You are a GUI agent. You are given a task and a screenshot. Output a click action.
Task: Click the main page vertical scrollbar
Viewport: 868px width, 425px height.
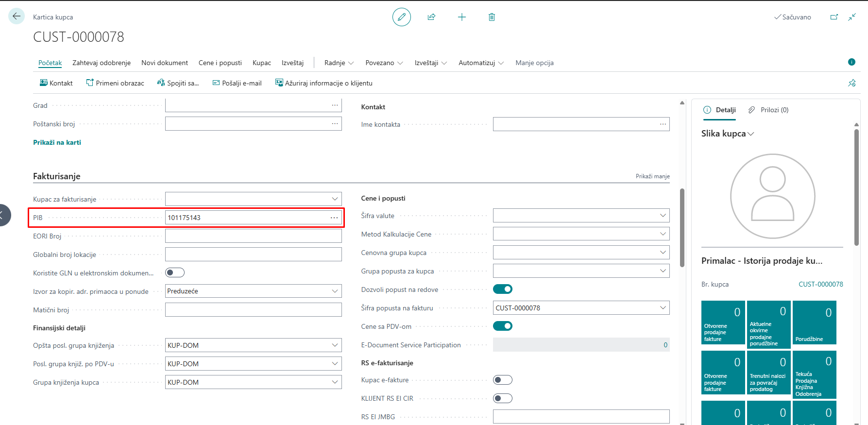pos(682,228)
